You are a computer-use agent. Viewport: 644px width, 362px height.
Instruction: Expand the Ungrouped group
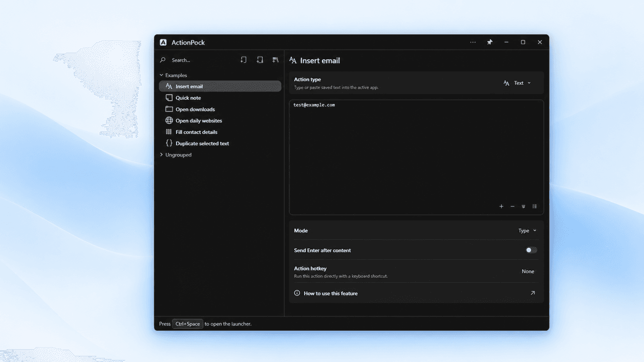[x=161, y=154]
